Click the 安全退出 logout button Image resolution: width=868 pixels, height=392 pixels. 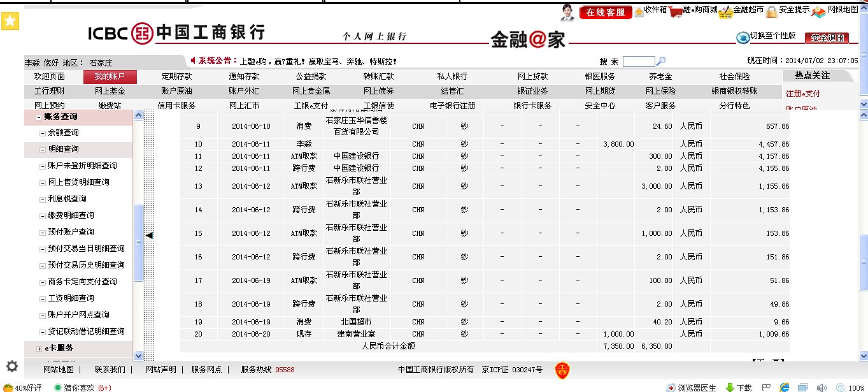pos(827,38)
